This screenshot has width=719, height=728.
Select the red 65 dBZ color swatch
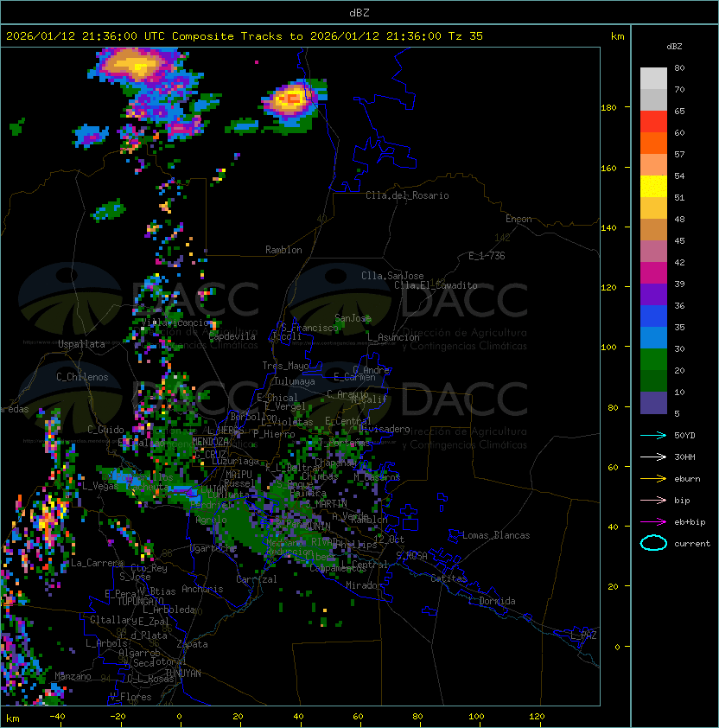coord(653,122)
